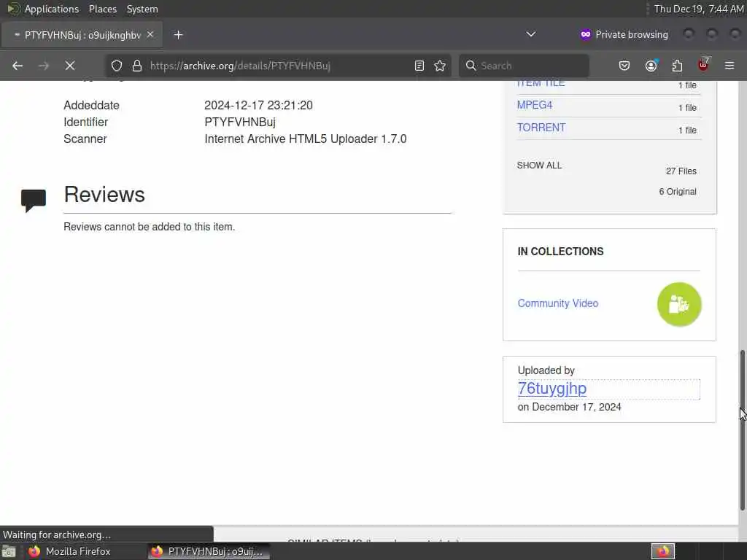The image size is (747, 560).
Task: Click '1 file' count beside TORRENT
Action: pos(687,131)
